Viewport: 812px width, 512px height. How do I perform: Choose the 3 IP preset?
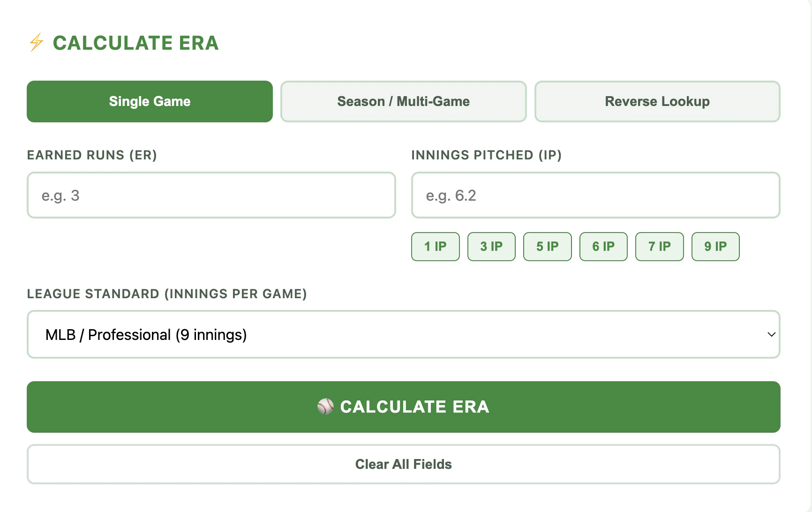coord(491,246)
